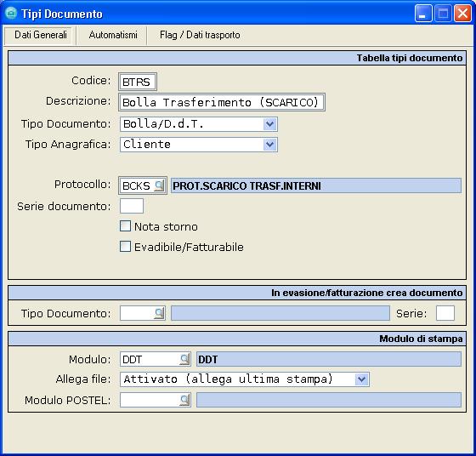Click the Modulo POSTEL code field
476x456 pixels.
coord(150,400)
